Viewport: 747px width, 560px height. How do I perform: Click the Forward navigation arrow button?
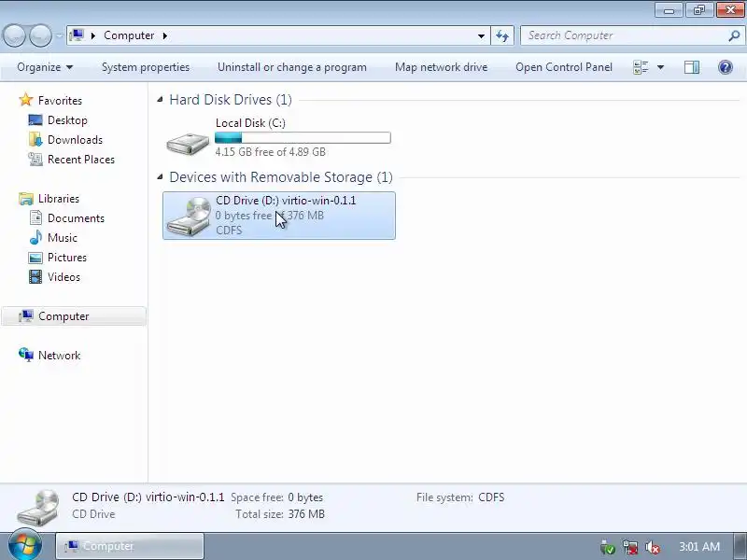(x=41, y=35)
